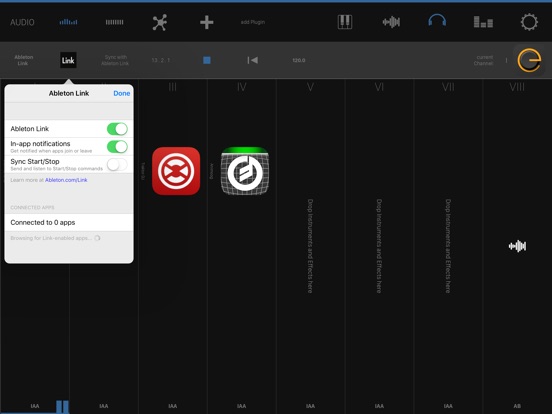Screen dimensions: 552x414
Task: Open settings gear icon
Action: [x=529, y=22]
